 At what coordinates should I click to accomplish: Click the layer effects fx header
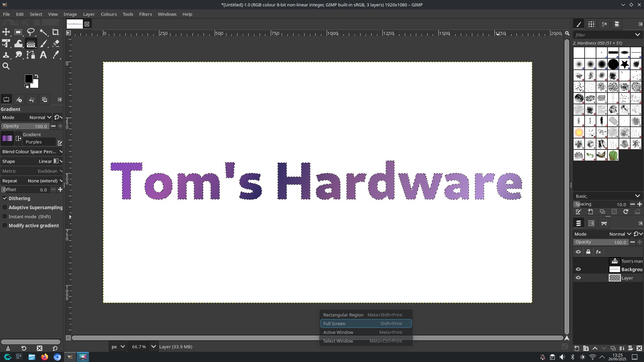pos(598,252)
